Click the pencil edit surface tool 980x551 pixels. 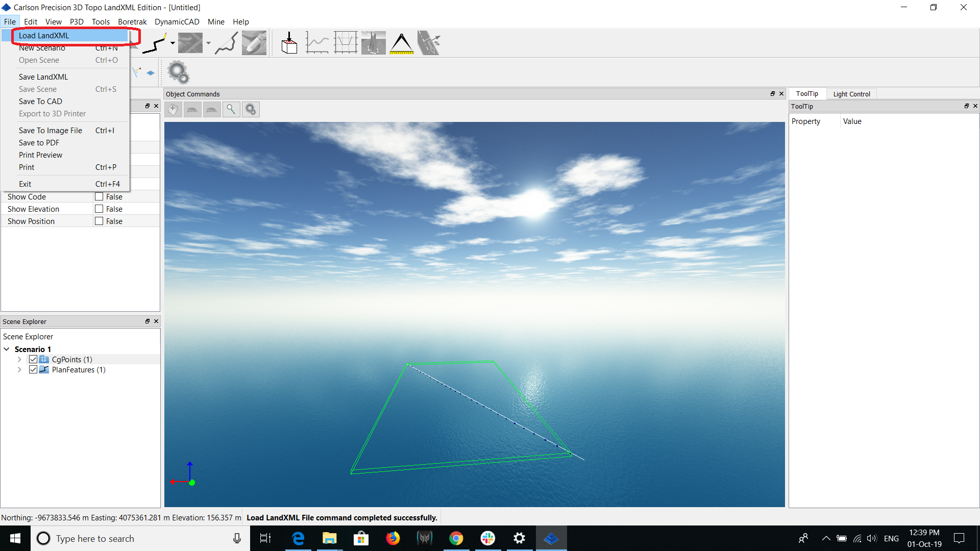[x=254, y=43]
